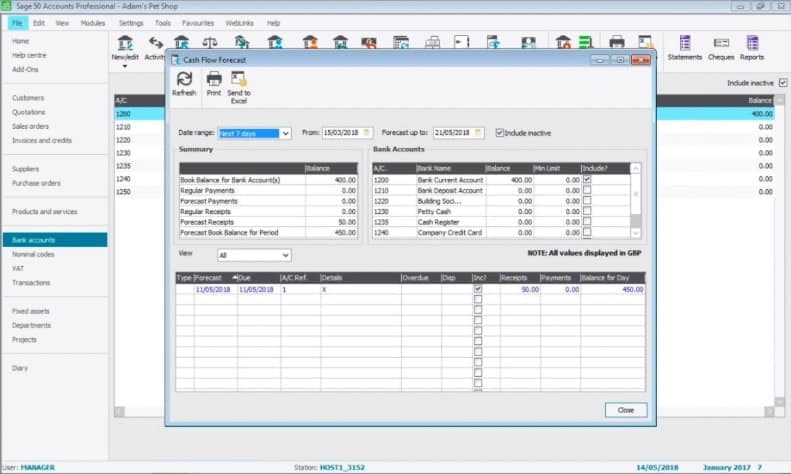Open the View dropdown set to All
The image size is (791, 474).
click(x=286, y=256)
